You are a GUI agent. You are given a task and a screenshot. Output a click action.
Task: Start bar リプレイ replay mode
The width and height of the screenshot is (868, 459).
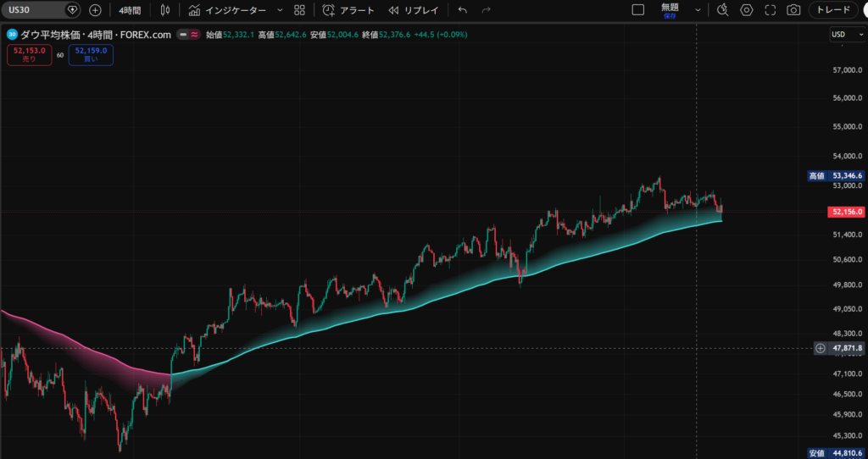[414, 10]
